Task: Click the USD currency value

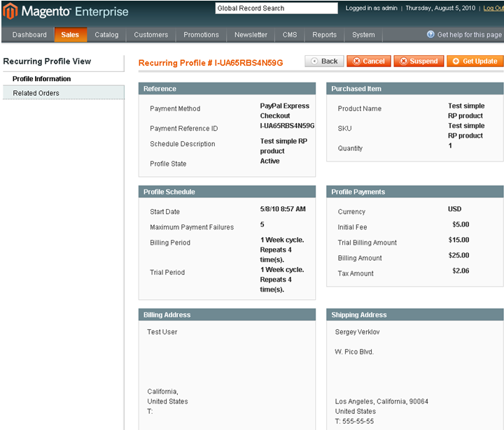Action: 454,209
